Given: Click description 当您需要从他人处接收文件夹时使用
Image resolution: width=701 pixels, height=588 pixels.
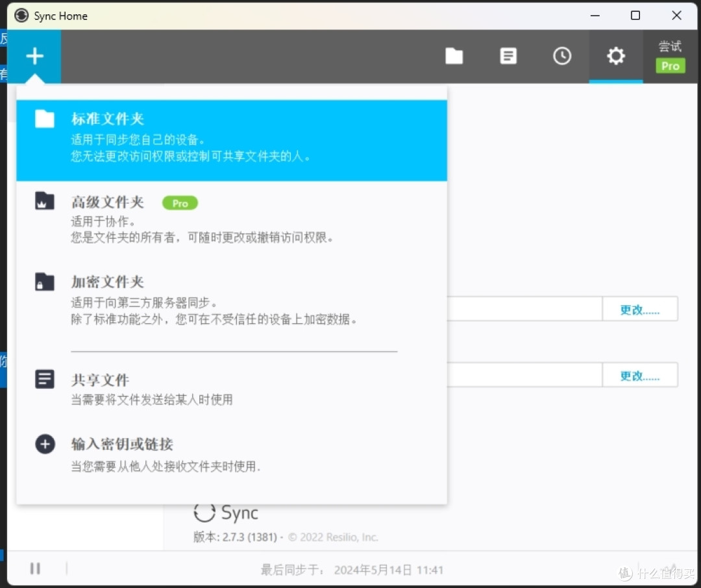Looking at the screenshot, I should 166,467.
